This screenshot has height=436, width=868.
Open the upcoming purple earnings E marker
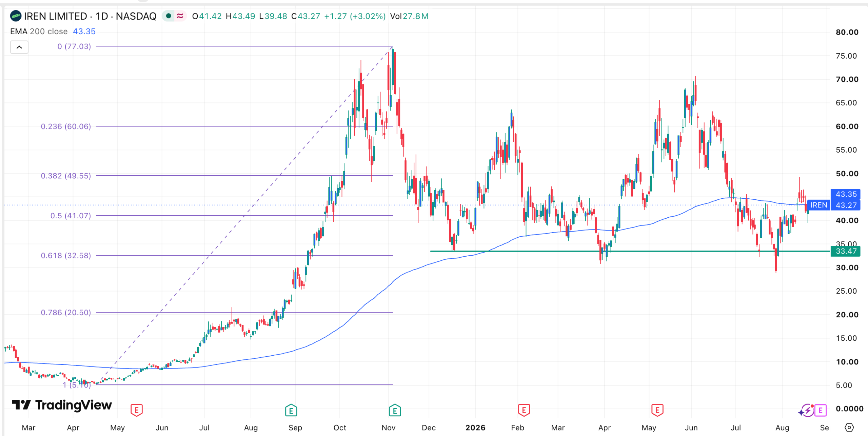click(820, 411)
